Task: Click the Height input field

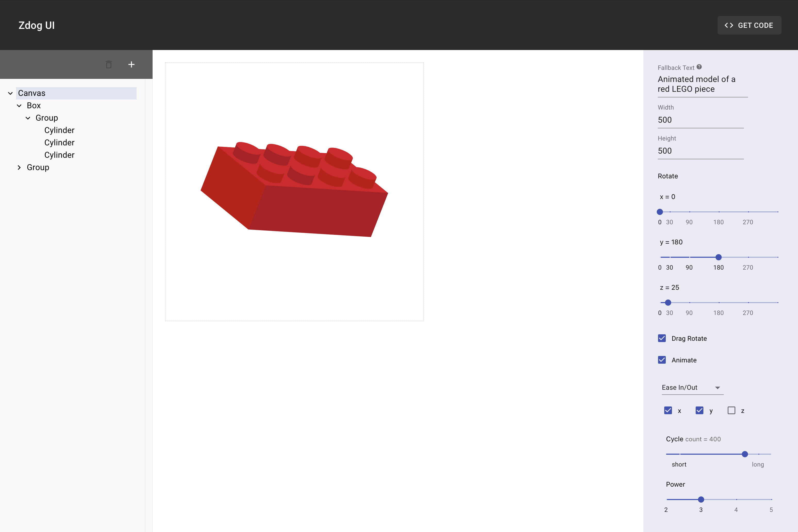Action: click(x=700, y=151)
